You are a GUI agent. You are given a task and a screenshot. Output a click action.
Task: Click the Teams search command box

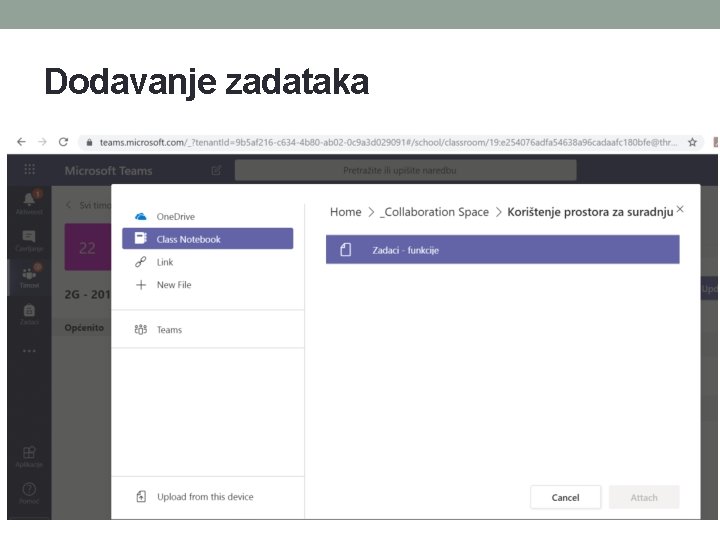[405, 170]
